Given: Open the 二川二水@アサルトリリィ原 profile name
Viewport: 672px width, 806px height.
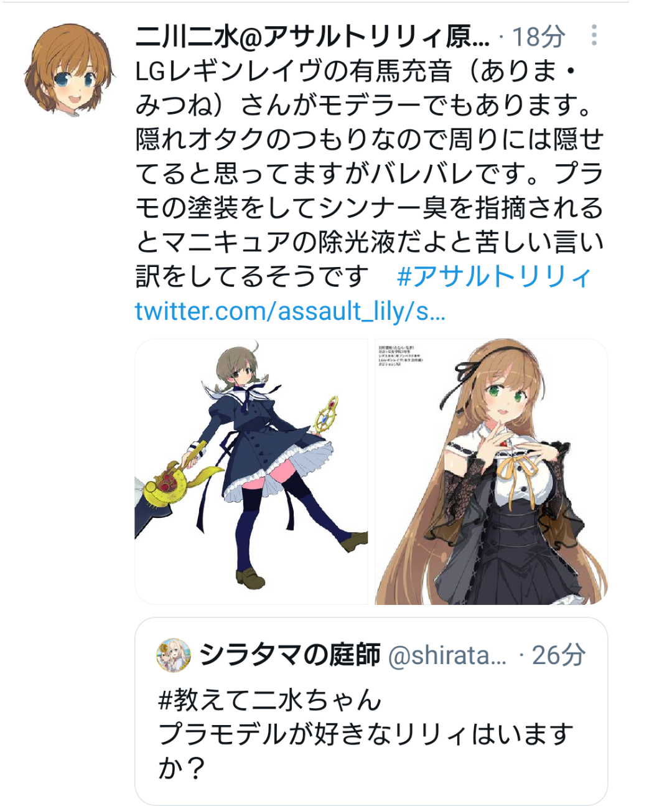Looking at the screenshot, I should pyautogui.click(x=312, y=37).
